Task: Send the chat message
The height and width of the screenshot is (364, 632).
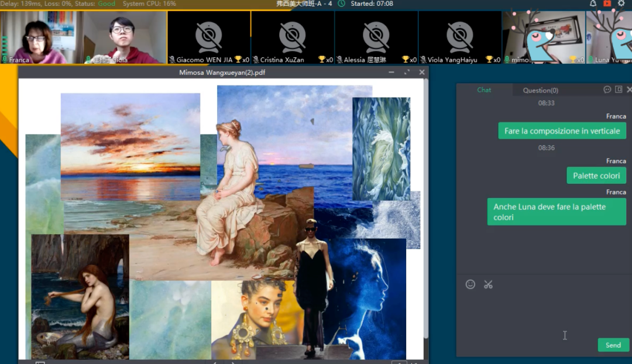Action: (x=613, y=345)
